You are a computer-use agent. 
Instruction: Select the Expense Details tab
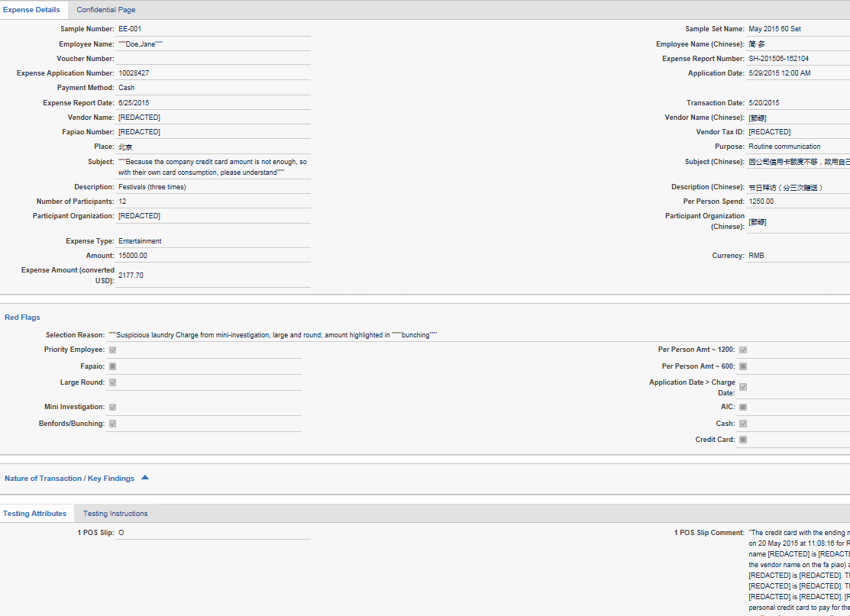31,10
